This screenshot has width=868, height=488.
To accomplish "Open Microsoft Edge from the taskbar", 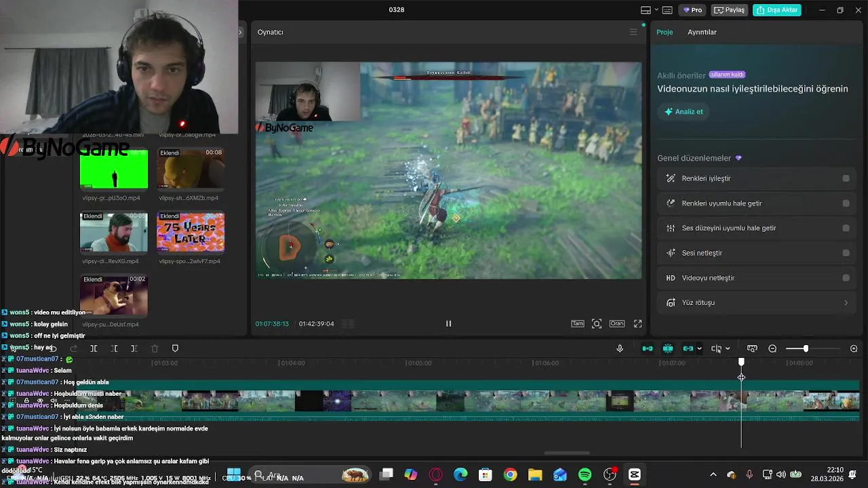I will [x=460, y=474].
